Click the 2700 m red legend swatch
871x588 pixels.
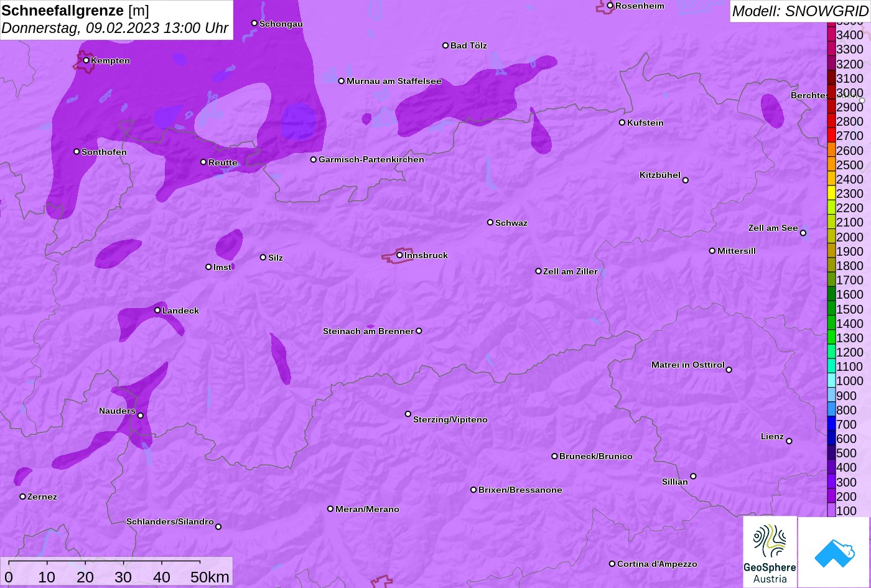tap(831, 136)
